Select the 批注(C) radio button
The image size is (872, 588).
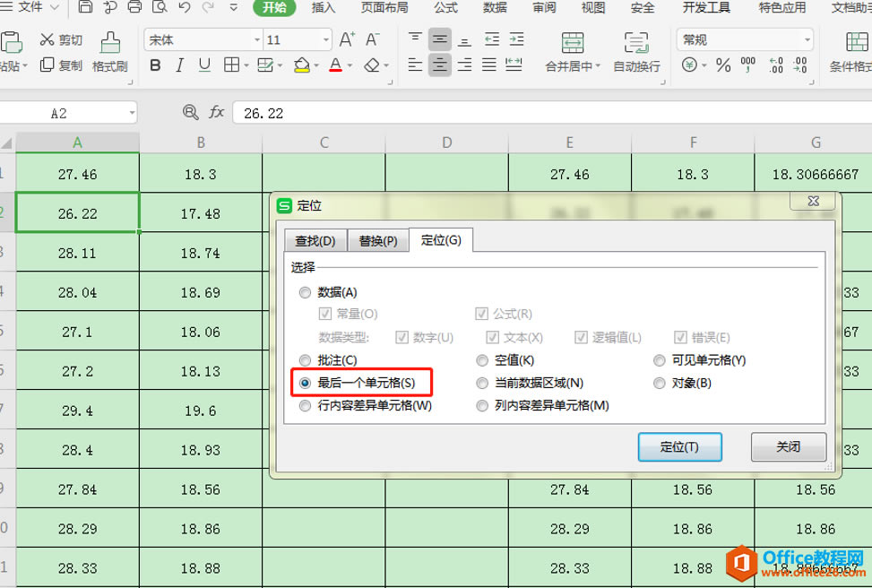(305, 360)
